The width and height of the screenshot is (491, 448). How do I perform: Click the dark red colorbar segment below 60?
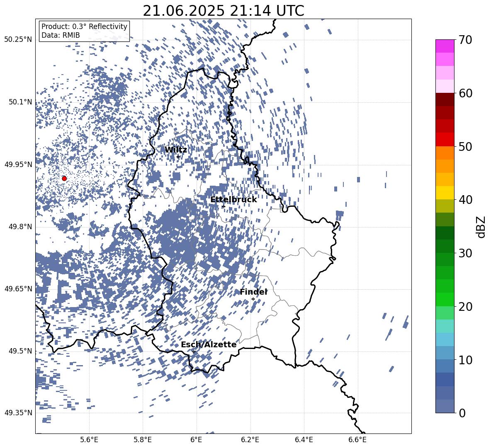[445, 99]
